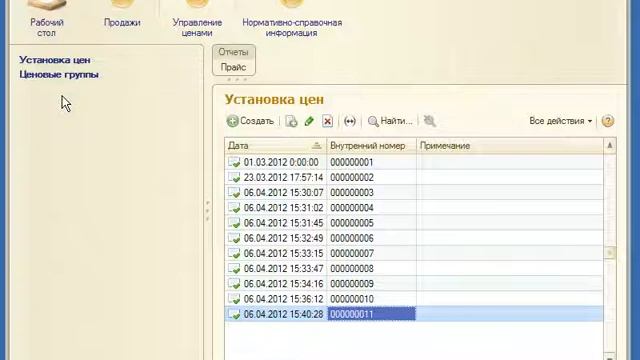Click the Установка цен navigation link
640x360 pixels.
pos(55,60)
